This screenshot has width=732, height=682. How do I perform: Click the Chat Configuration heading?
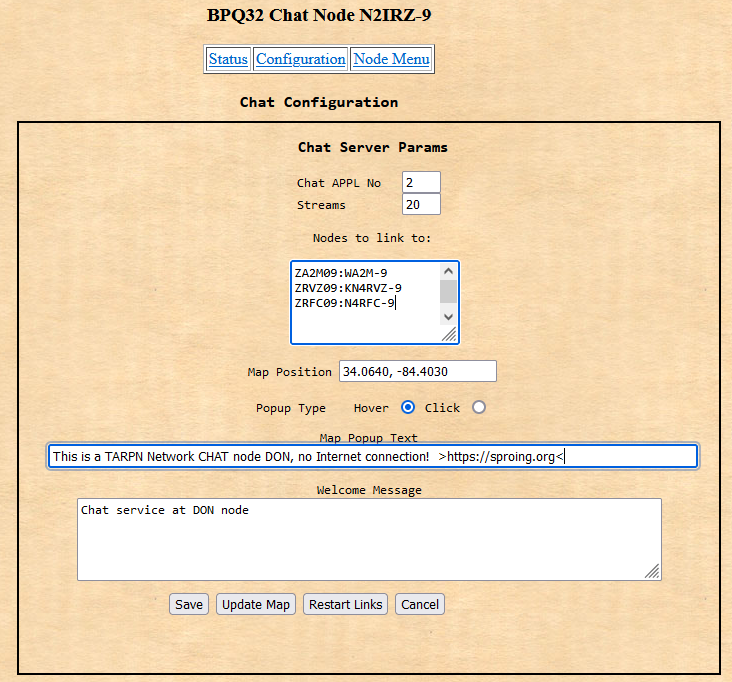tap(319, 102)
